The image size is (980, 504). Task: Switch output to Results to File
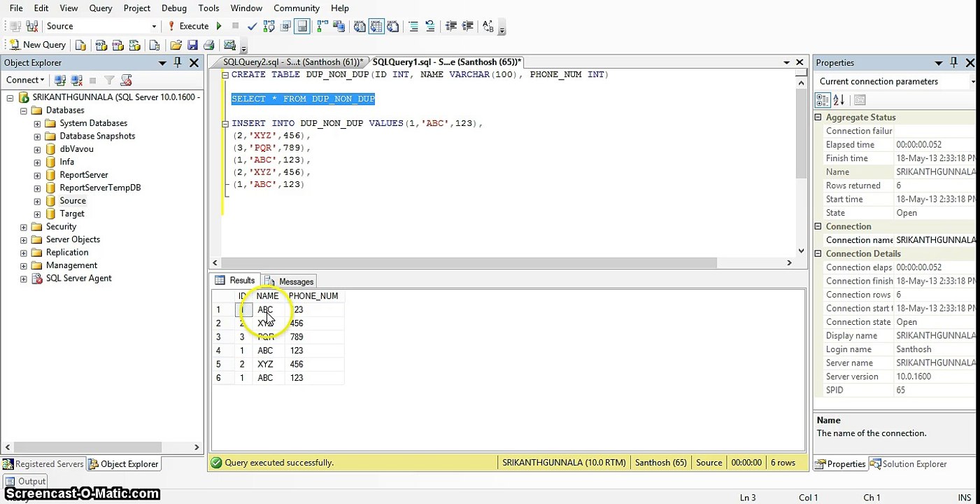point(393,27)
